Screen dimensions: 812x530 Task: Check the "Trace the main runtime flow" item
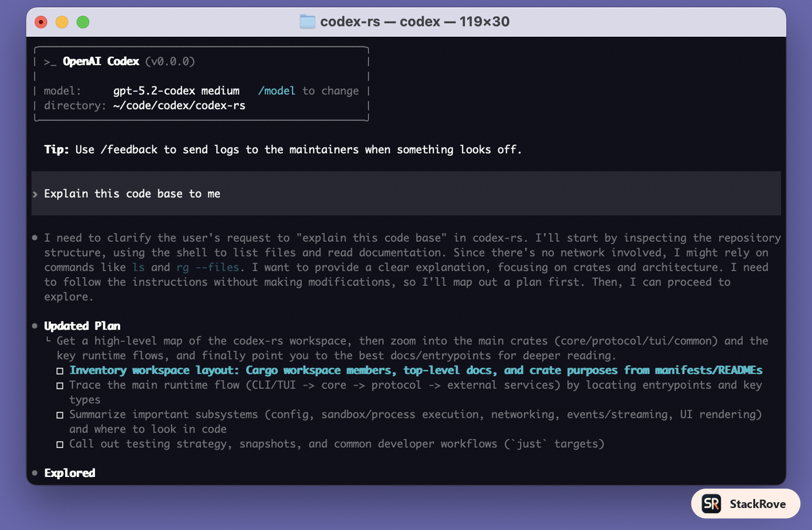pyautogui.click(x=59, y=385)
